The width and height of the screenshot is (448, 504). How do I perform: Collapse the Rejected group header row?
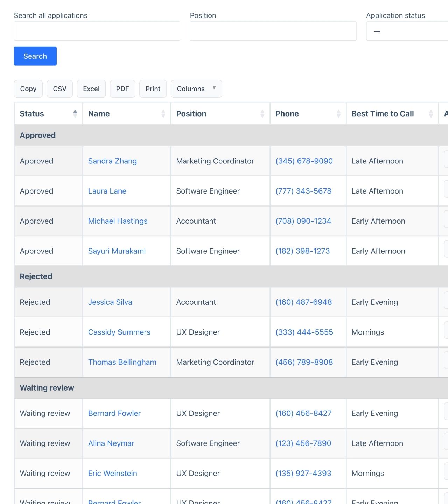pyautogui.click(x=36, y=276)
